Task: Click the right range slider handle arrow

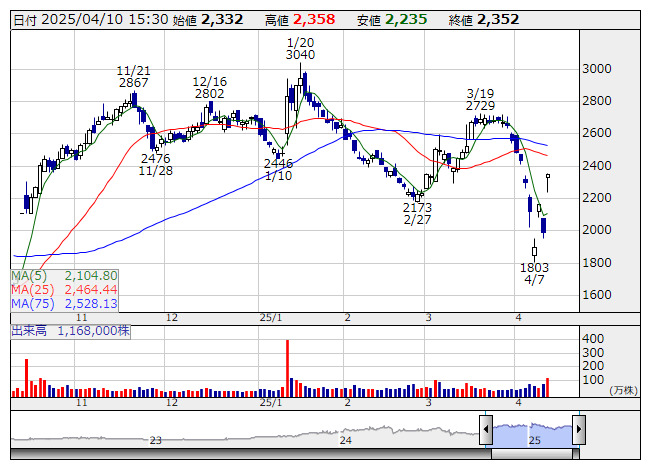Action: [x=579, y=429]
